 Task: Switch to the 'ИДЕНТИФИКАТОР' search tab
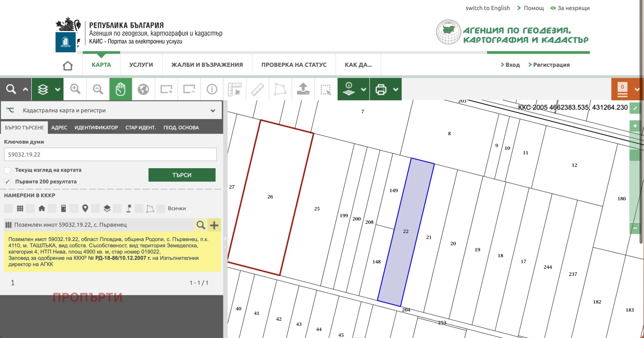[96, 128]
